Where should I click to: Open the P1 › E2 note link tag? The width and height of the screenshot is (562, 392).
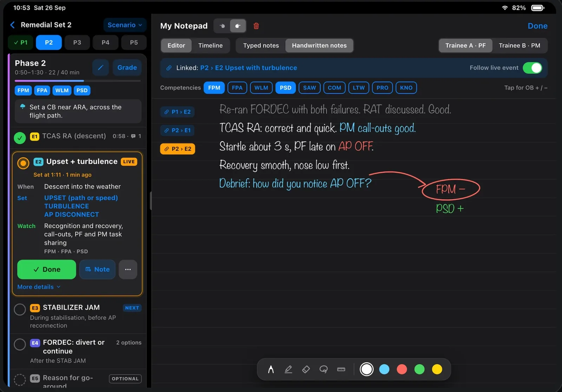click(177, 112)
